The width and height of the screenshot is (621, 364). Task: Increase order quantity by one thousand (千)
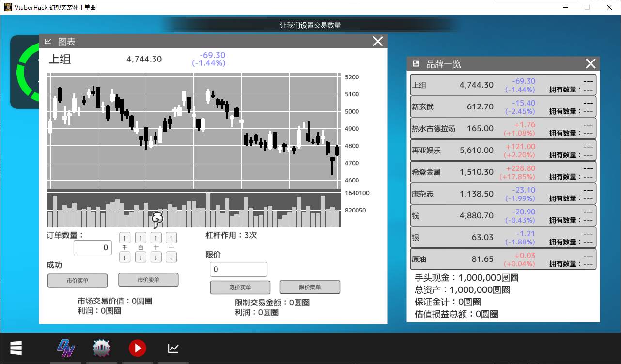tap(124, 238)
